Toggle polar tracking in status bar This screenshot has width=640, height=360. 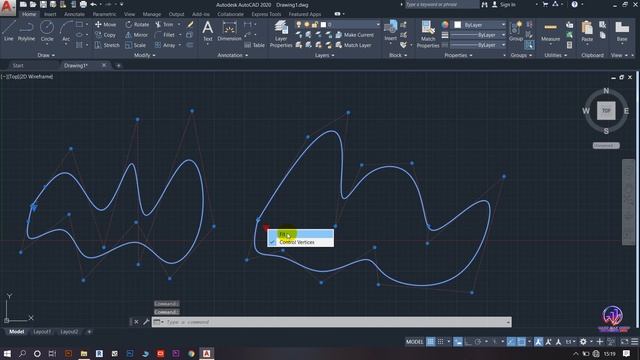coord(478,342)
